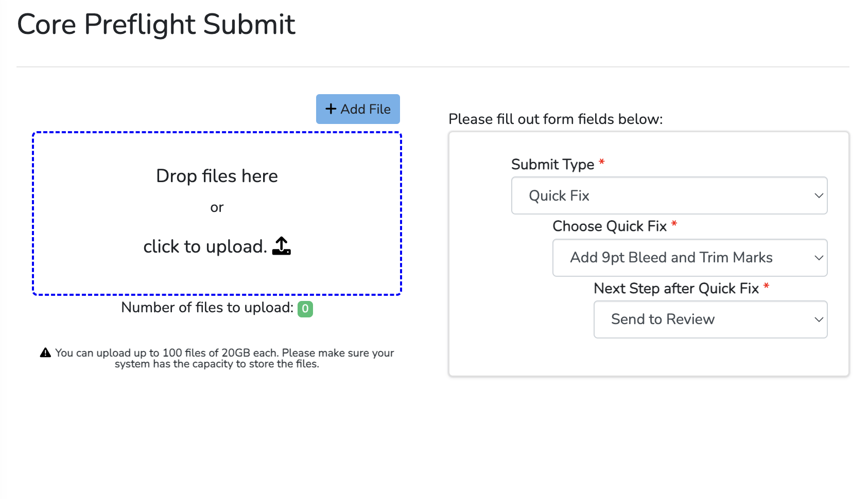Click the Choose Quick Fix field label
Image resolution: width=868 pixels, height=499 pixels.
click(609, 226)
